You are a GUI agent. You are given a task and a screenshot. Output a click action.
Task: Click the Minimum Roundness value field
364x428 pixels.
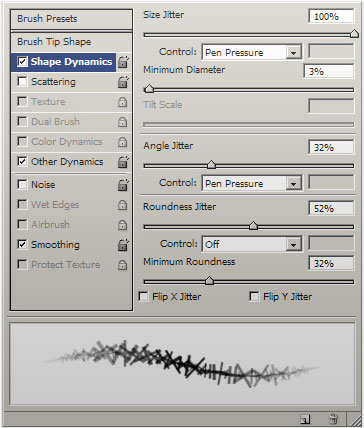tap(331, 263)
